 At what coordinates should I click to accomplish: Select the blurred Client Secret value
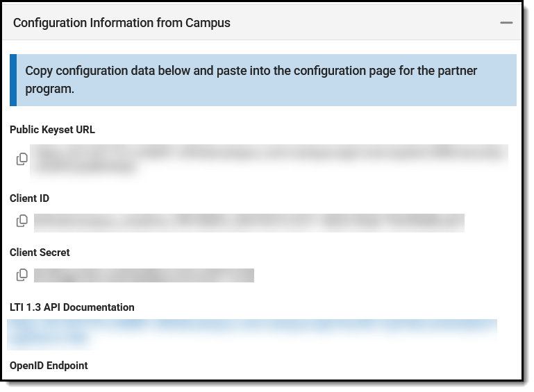pos(144,275)
